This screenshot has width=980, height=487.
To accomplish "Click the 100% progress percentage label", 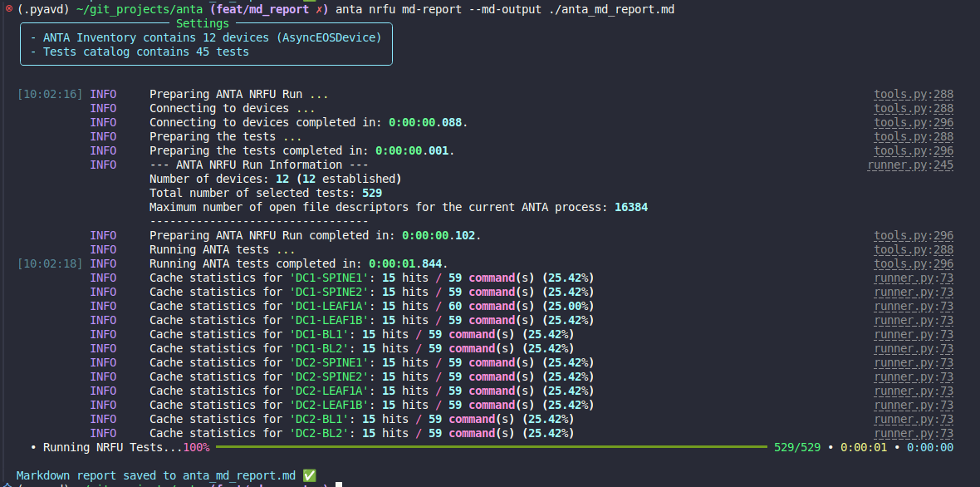I will click(x=196, y=447).
